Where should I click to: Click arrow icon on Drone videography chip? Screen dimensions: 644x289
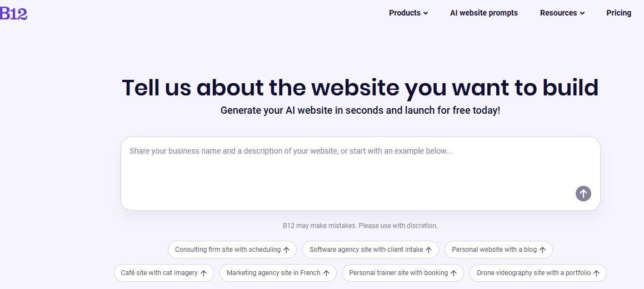click(596, 273)
